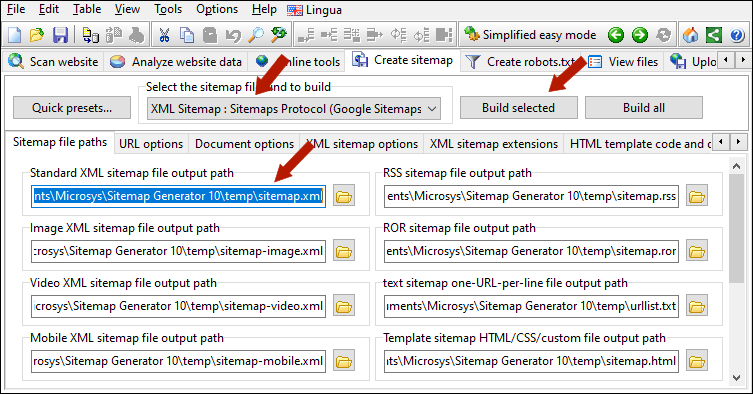
Task: Click the Standard XML sitemap output path field
Action: [x=178, y=196]
